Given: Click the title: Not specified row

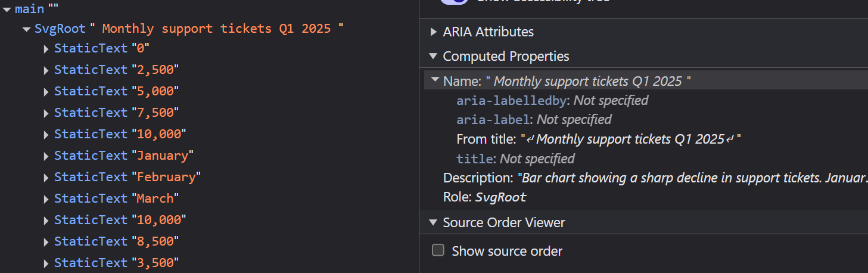Looking at the screenshot, I should [515, 159].
